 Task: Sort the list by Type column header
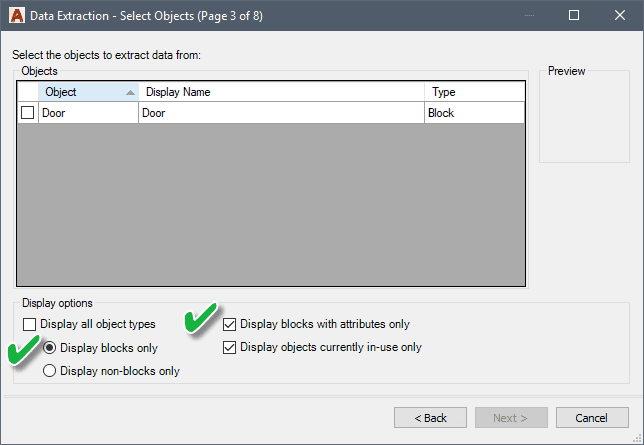[472, 92]
